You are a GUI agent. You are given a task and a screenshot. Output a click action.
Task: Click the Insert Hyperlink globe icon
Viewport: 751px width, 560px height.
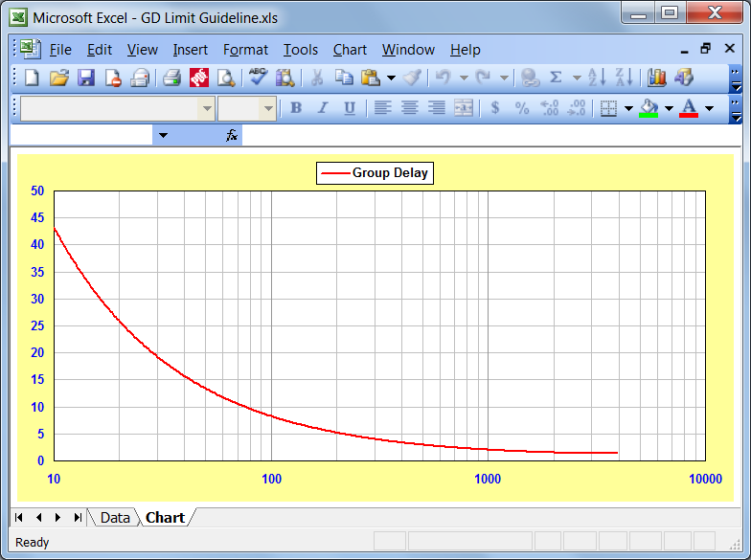click(x=530, y=78)
